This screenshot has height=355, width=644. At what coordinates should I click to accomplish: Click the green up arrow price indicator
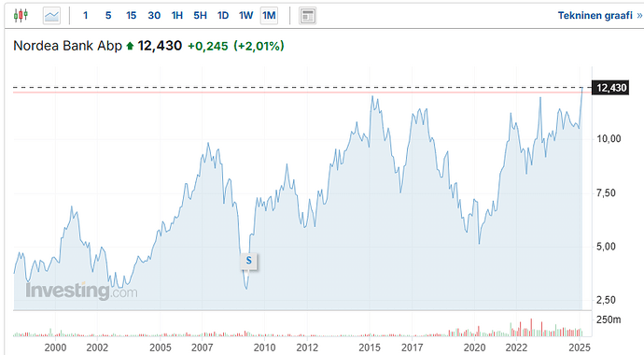click(130, 46)
